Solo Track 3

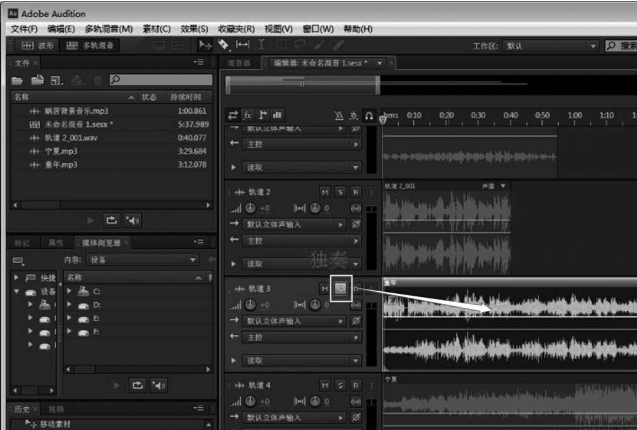point(341,288)
